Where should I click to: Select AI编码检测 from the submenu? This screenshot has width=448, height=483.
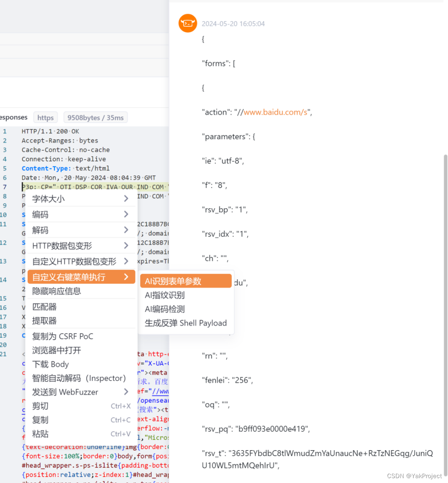tap(164, 309)
